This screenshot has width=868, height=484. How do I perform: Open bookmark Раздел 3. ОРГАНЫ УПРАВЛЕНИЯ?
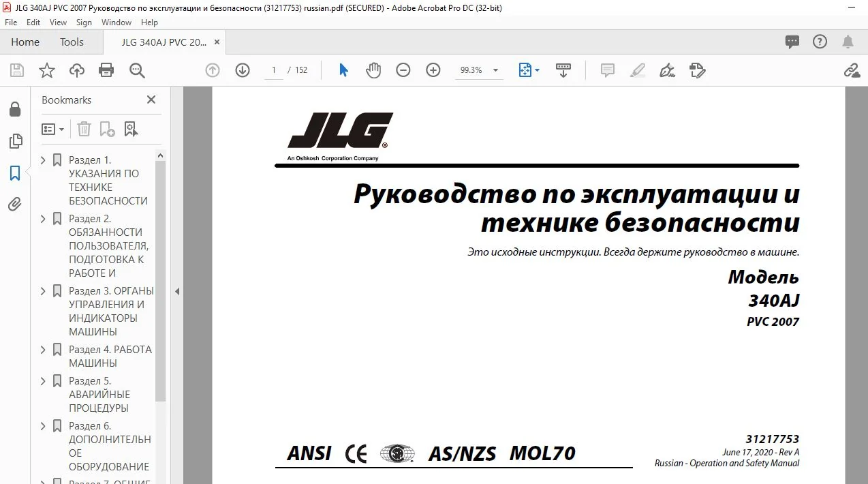click(x=111, y=311)
